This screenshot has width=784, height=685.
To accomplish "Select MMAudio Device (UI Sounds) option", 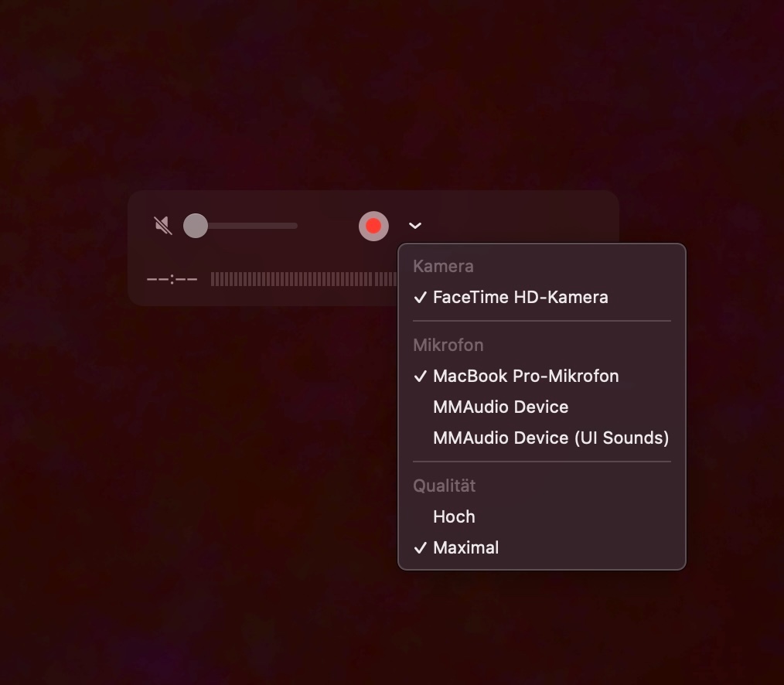I will tap(541, 438).
